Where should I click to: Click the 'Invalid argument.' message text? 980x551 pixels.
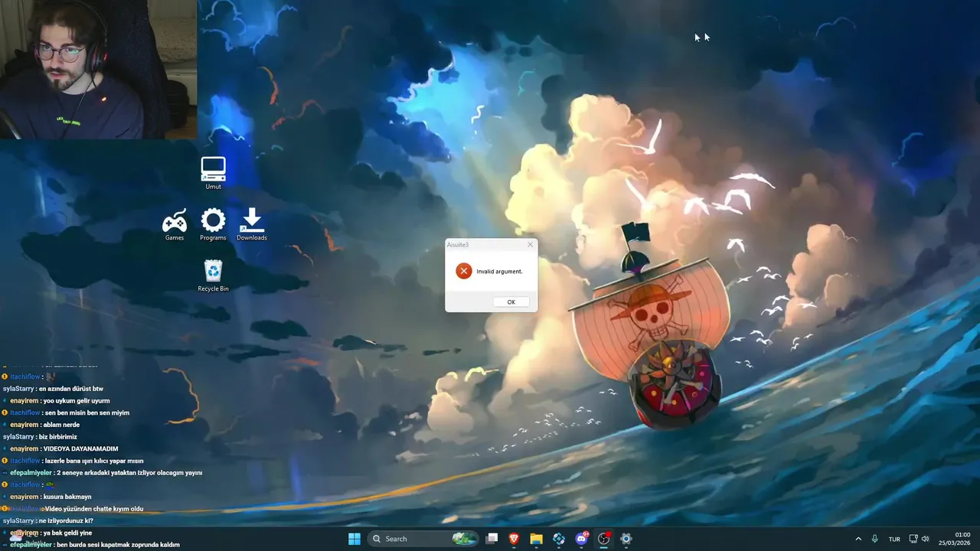coord(499,272)
